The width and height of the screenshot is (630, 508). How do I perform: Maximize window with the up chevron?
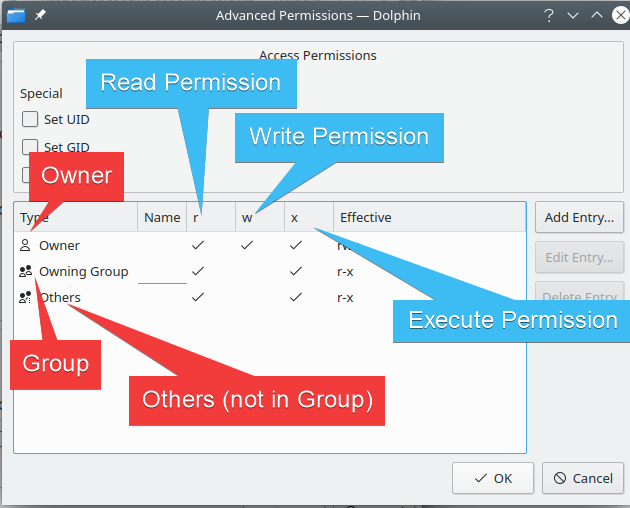click(597, 15)
